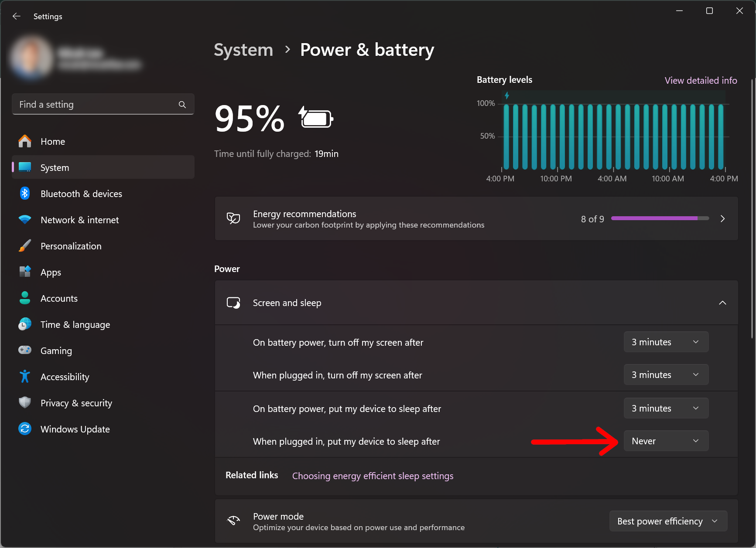
Task: Click the 8 of 9 recommendations progress bar
Action: [659, 218]
